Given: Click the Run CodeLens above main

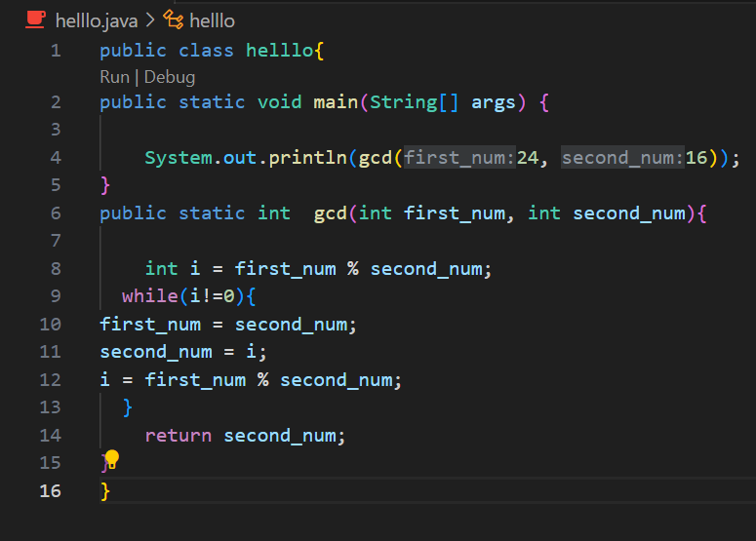Looking at the screenshot, I should pyautogui.click(x=114, y=77).
